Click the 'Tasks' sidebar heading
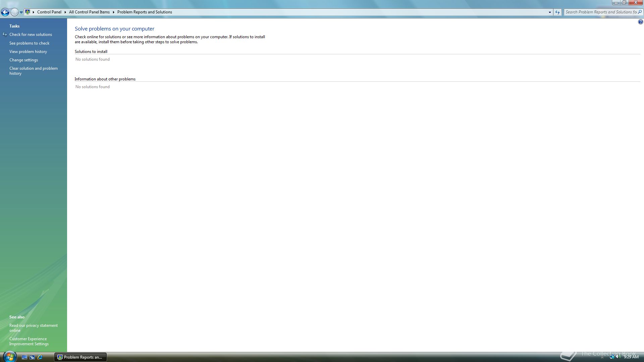 pos(14,26)
